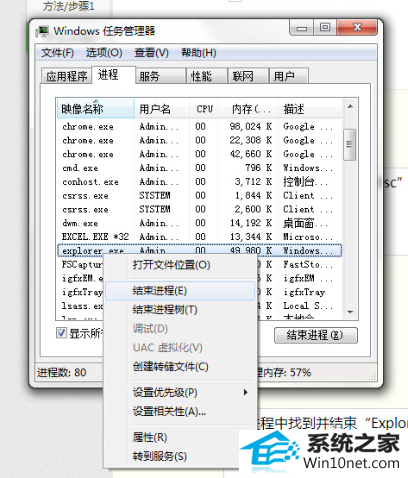Click the 结束进程(E) button
408x478 pixels.
coord(316,335)
